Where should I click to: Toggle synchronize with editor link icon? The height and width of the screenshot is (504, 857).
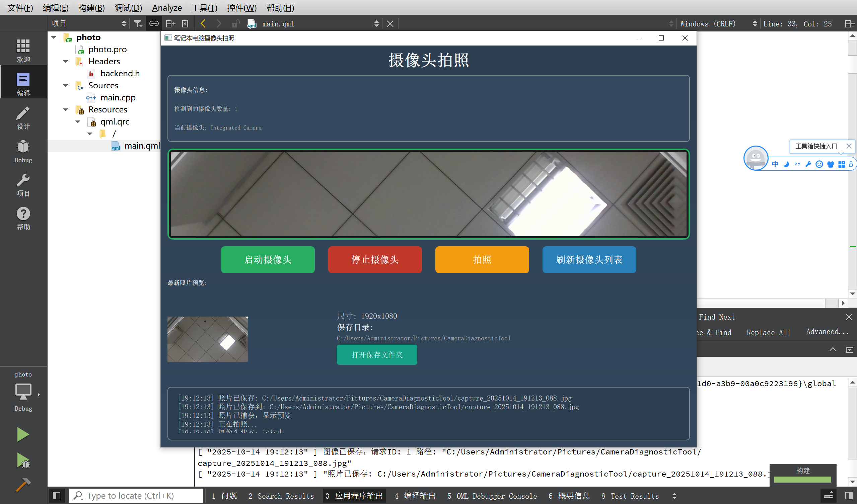(154, 23)
